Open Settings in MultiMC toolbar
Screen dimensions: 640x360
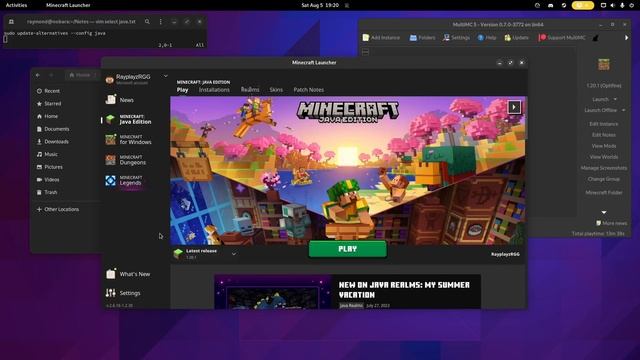(x=456, y=38)
